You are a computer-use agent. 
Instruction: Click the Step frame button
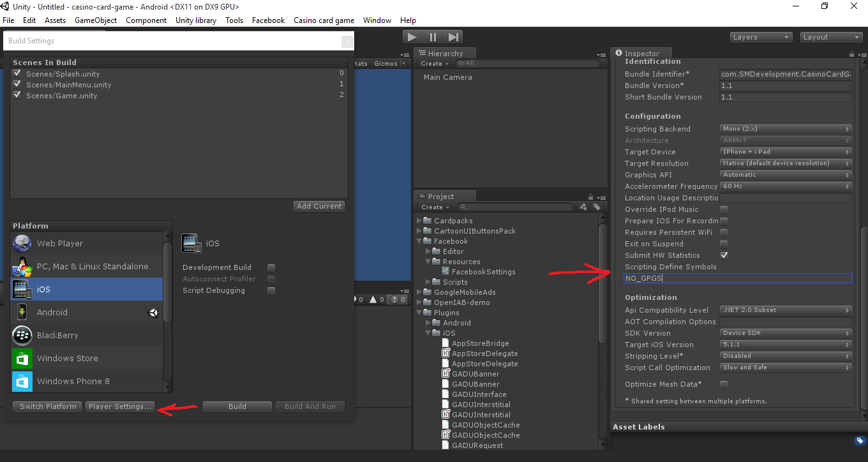tap(453, 38)
